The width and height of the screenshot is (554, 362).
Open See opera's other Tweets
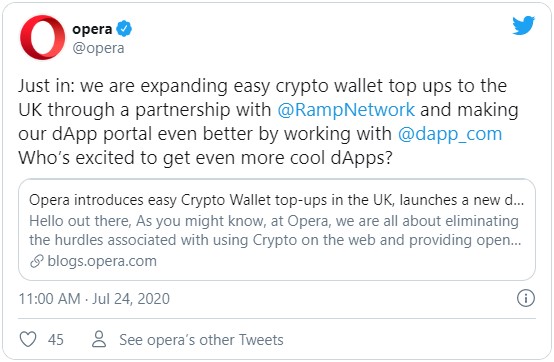pos(201,340)
